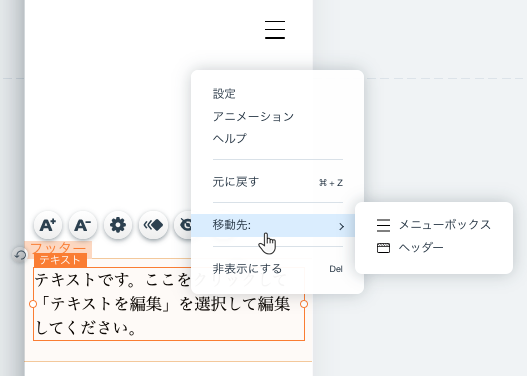Select 設定 in the context menu
This screenshot has height=376, width=527.
click(x=224, y=94)
